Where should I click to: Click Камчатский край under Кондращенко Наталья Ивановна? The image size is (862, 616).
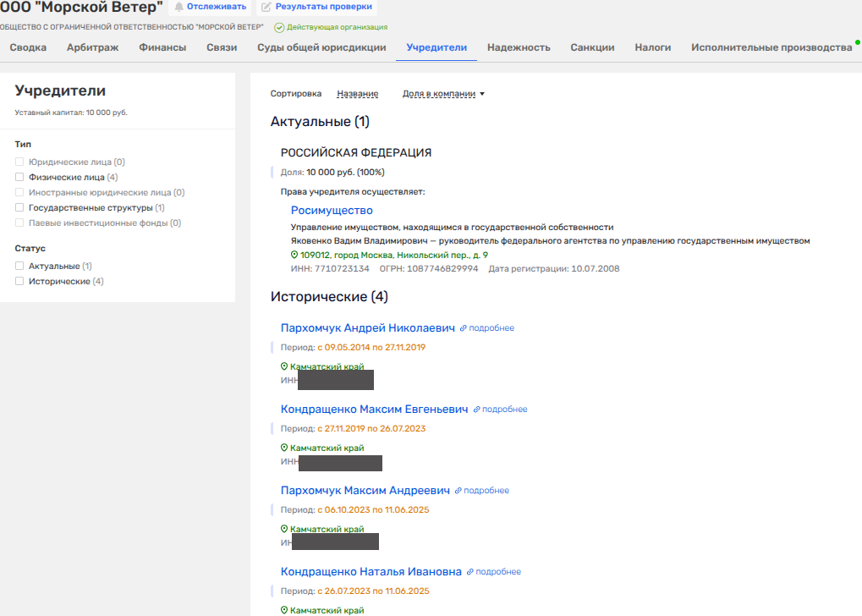327,610
